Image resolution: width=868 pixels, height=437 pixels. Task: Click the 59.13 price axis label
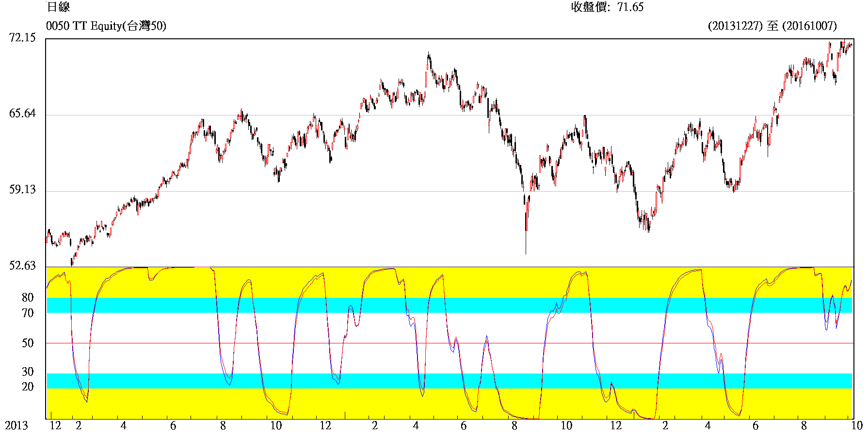pyautogui.click(x=22, y=190)
